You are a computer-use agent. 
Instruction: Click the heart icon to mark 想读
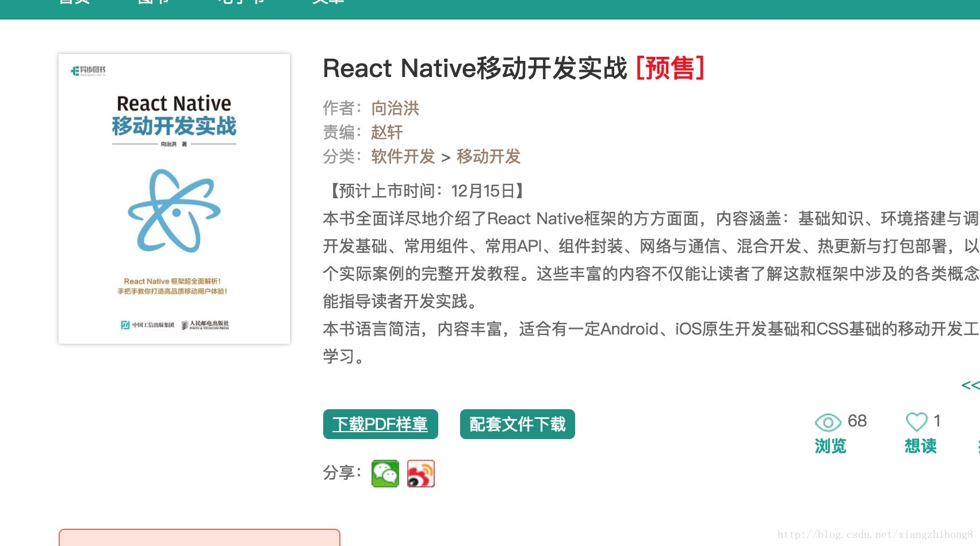(x=917, y=422)
